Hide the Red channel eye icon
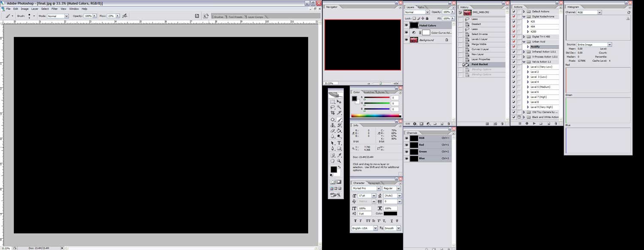Screen dimensions: 644x250 (407, 145)
